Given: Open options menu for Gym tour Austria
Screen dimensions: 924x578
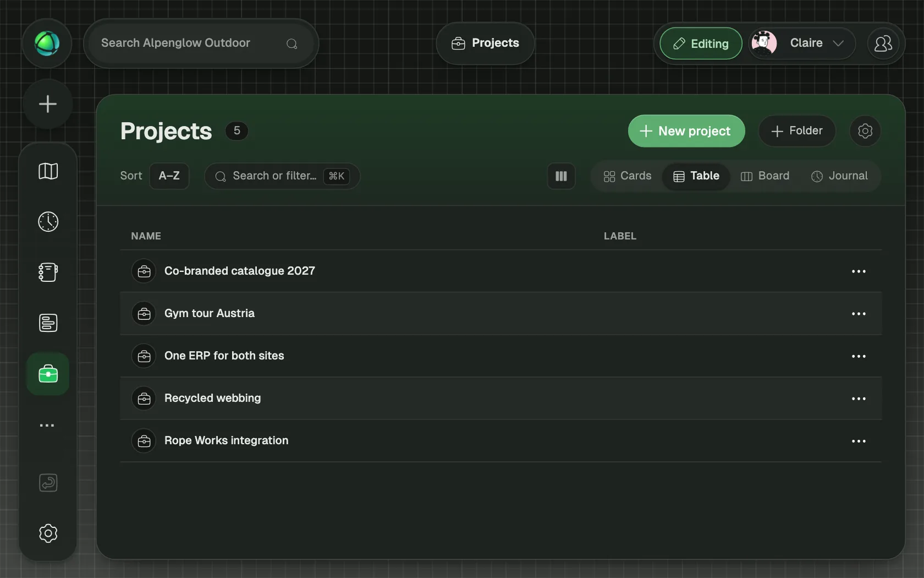Looking at the screenshot, I should pos(859,314).
